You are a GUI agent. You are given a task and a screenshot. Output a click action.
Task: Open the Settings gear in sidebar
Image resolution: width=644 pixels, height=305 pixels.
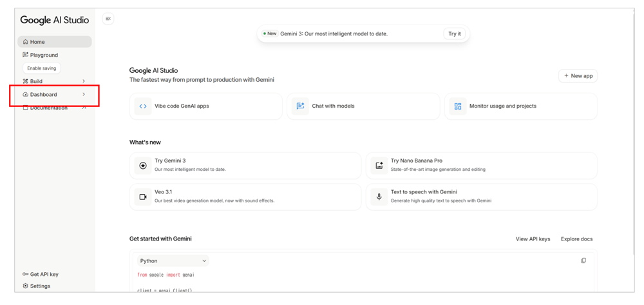[26, 286]
